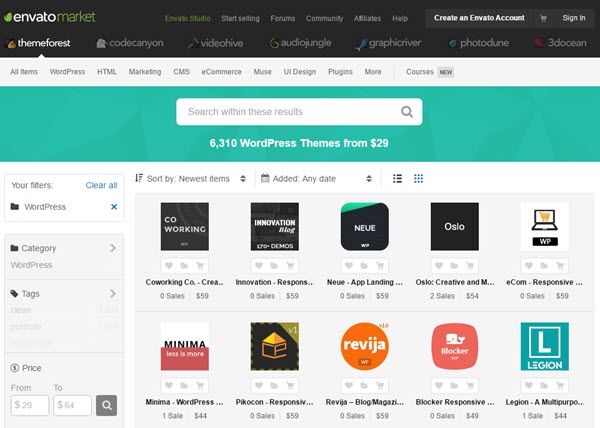
Task: Open the WordPress category tab
Action: (67, 72)
